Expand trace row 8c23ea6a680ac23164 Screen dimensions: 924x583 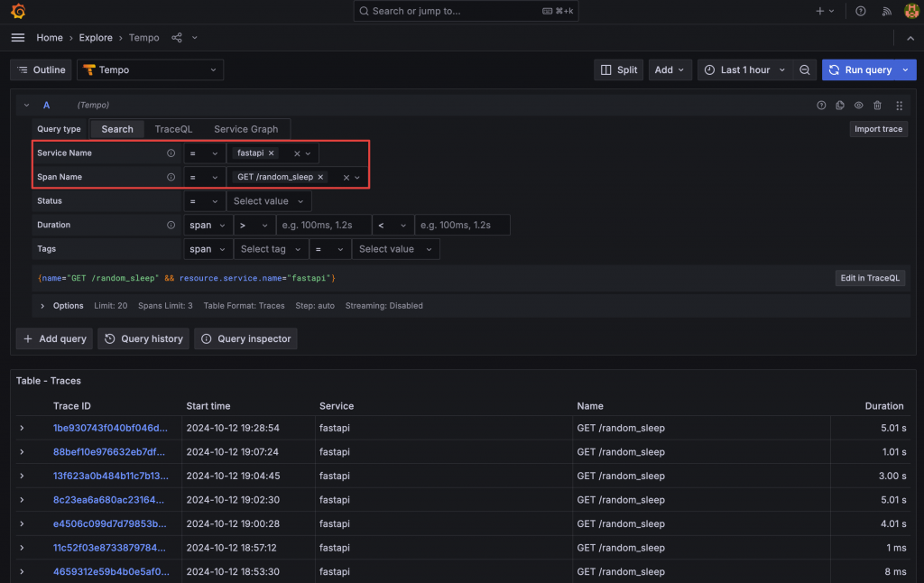coord(22,500)
